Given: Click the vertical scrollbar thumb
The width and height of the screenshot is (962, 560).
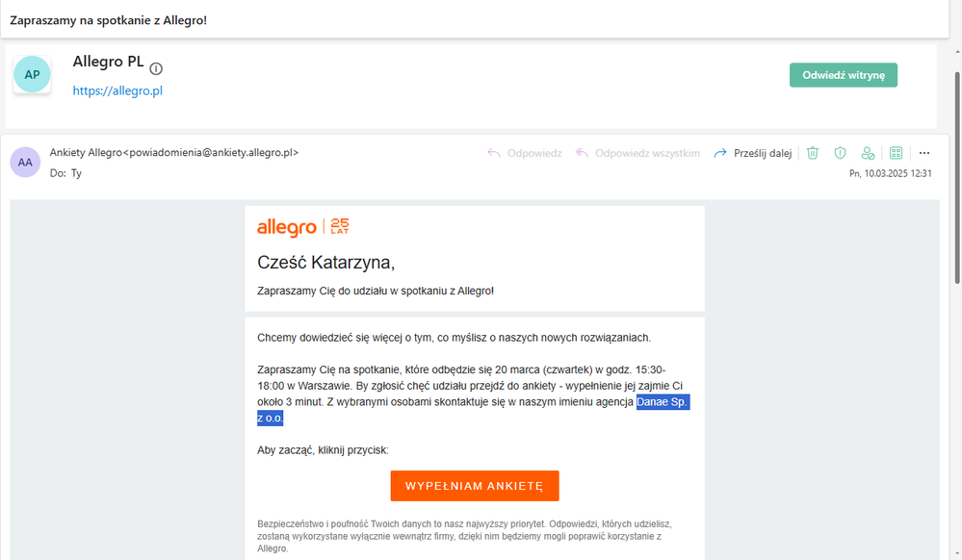Looking at the screenshot, I should [957, 178].
